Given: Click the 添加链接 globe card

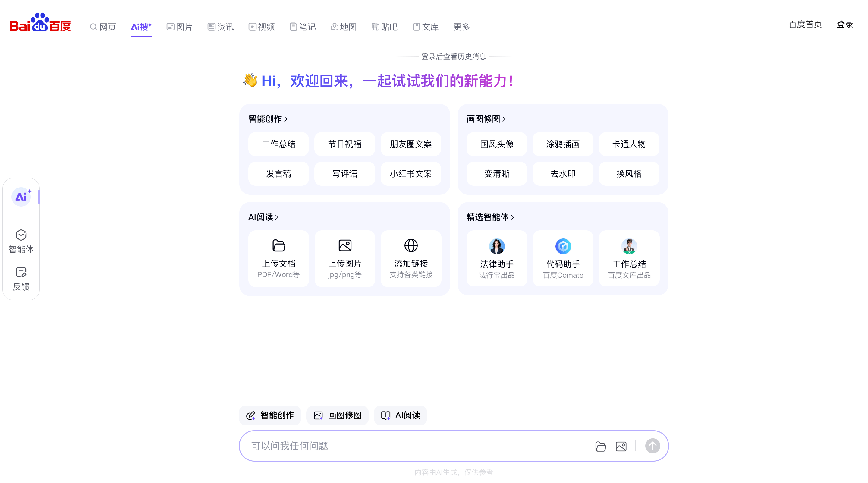Looking at the screenshot, I should pyautogui.click(x=411, y=258).
